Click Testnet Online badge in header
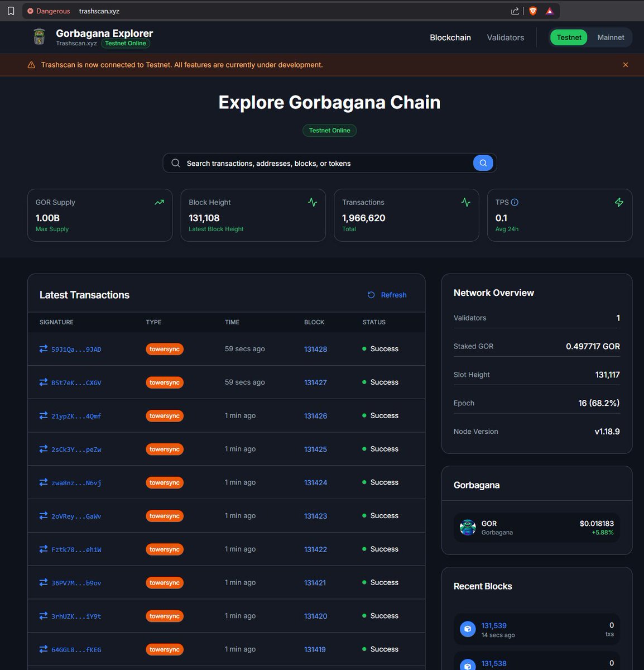The height and width of the screenshot is (670, 644). 126,43
